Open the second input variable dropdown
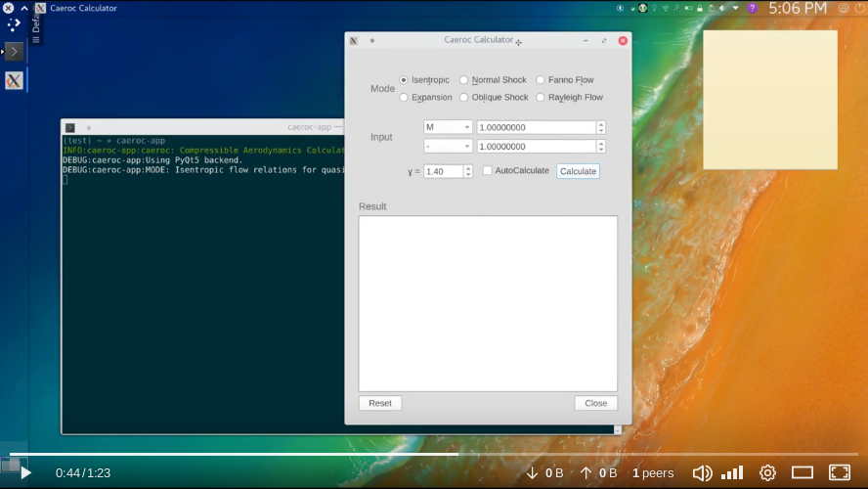The width and height of the screenshot is (868, 489). [x=448, y=146]
